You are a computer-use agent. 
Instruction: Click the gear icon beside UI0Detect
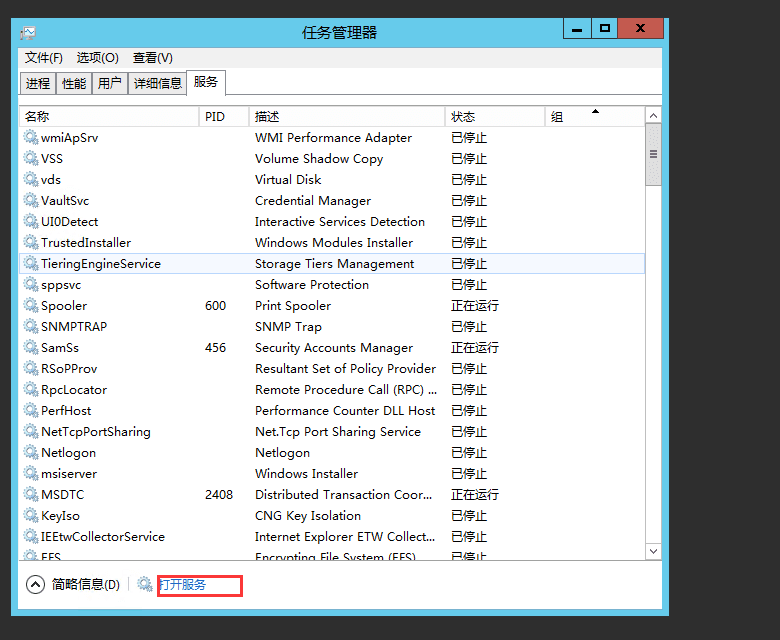31,221
